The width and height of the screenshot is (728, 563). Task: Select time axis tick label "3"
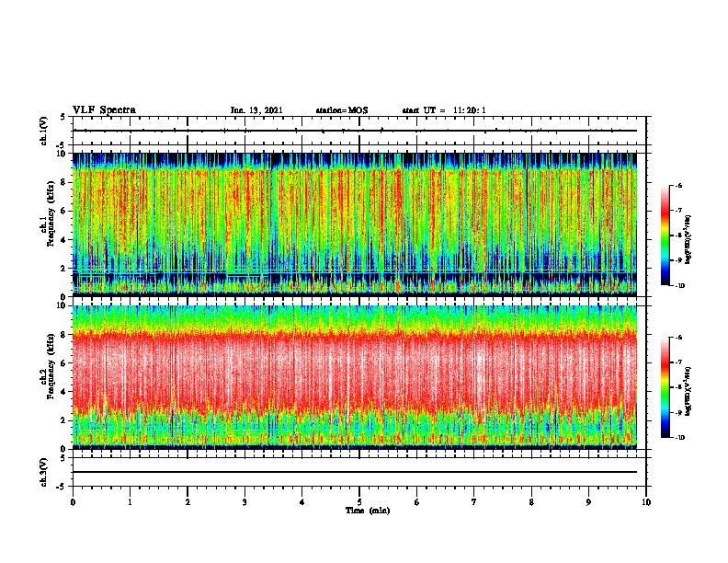point(245,502)
